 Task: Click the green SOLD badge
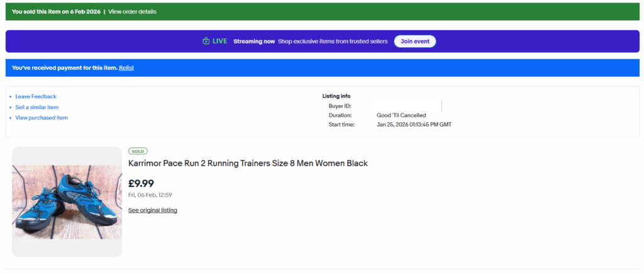138,151
